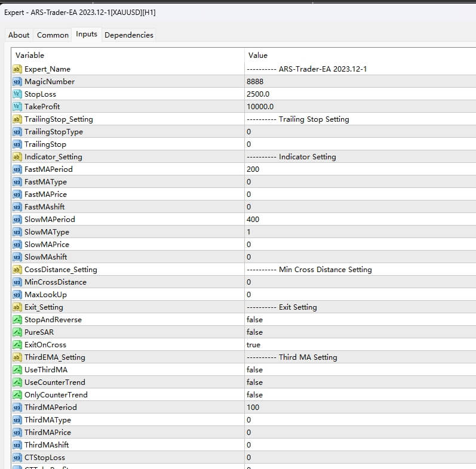Click the string icon beside ThirdEMA_Setting
The height and width of the screenshot is (469, 476).
(x=17, y=357)
